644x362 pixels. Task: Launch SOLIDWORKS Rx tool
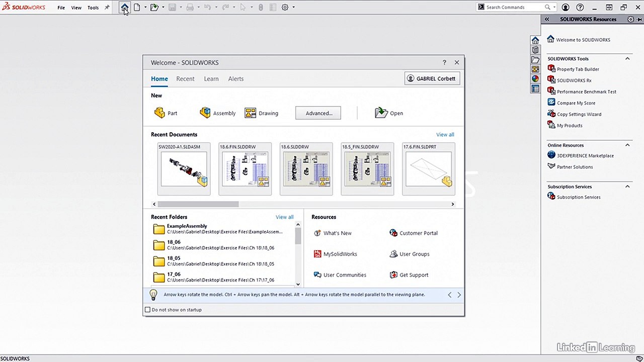tap(569, 80)
